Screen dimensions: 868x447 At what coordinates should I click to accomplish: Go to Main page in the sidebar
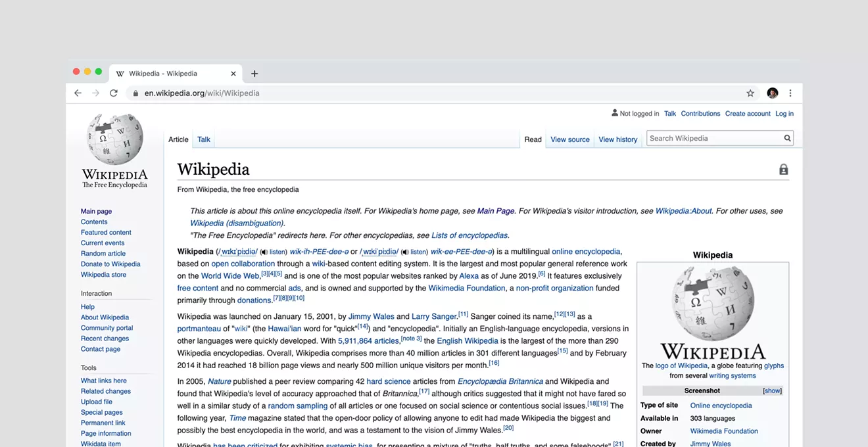tap(96, 212)
